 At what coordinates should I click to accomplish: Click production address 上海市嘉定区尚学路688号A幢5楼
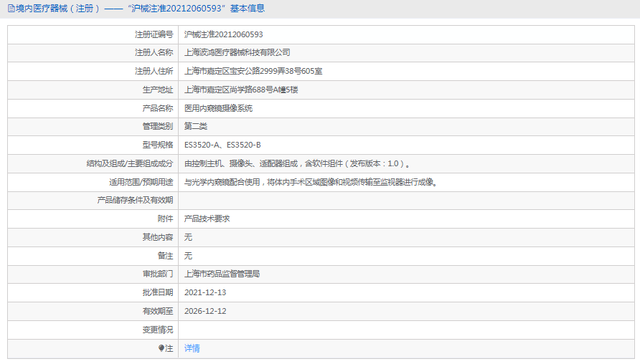[241, 90]
